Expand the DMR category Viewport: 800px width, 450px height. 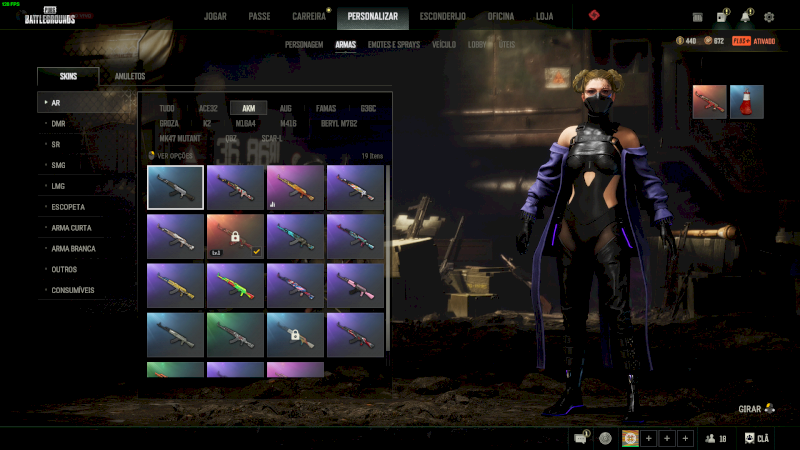click(x=58, y=123)
